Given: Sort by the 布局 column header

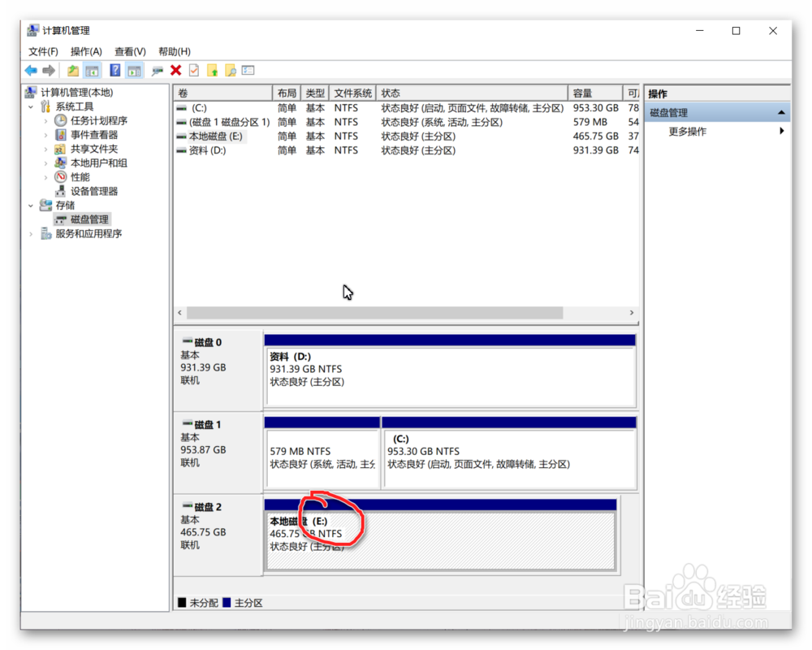Looking at the screenshot, I should coord(287,93).
